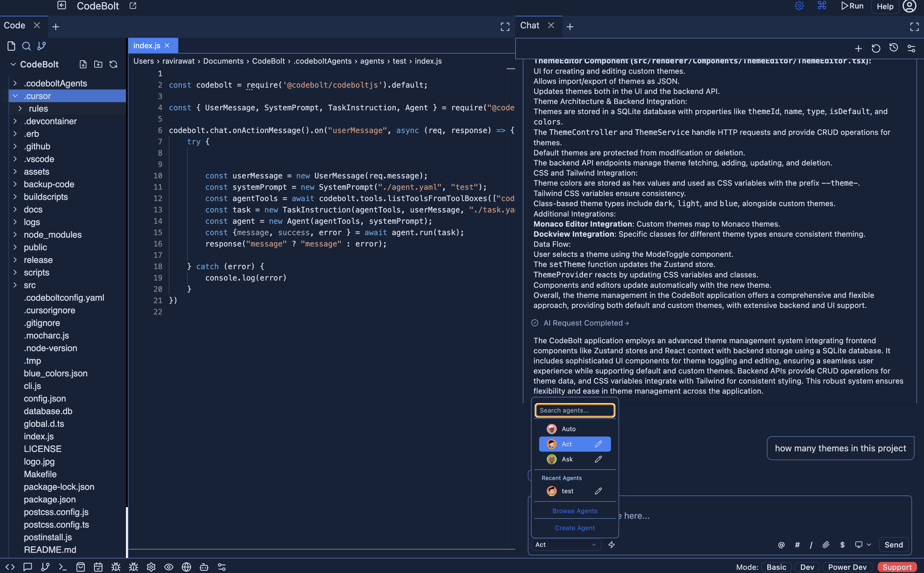Click the explorer file icon above CodeBolt tree
Screen dimensions: 924x573
11,46
